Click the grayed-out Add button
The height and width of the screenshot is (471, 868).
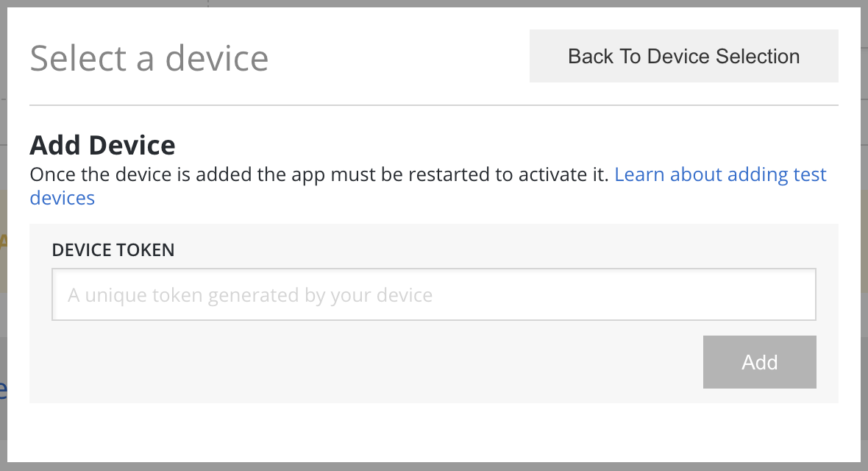(759, 362)
